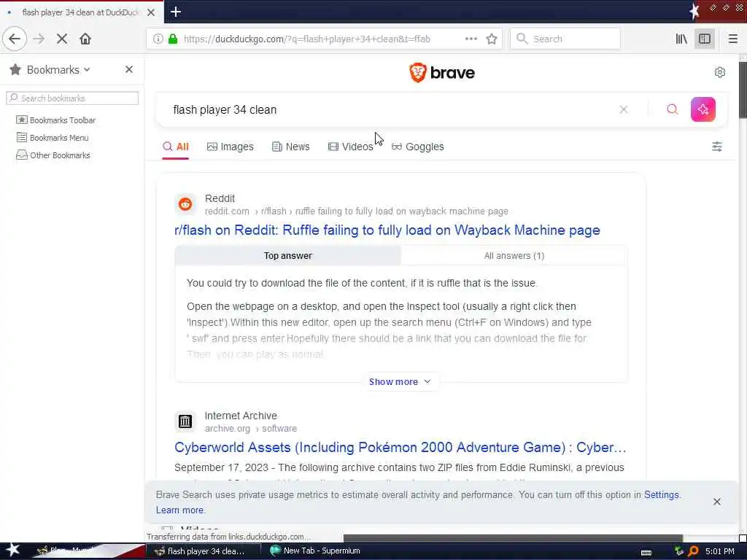Dismiss the usage metrics notice
Viewport: 747px width, 560px height.
click(716, 502)
